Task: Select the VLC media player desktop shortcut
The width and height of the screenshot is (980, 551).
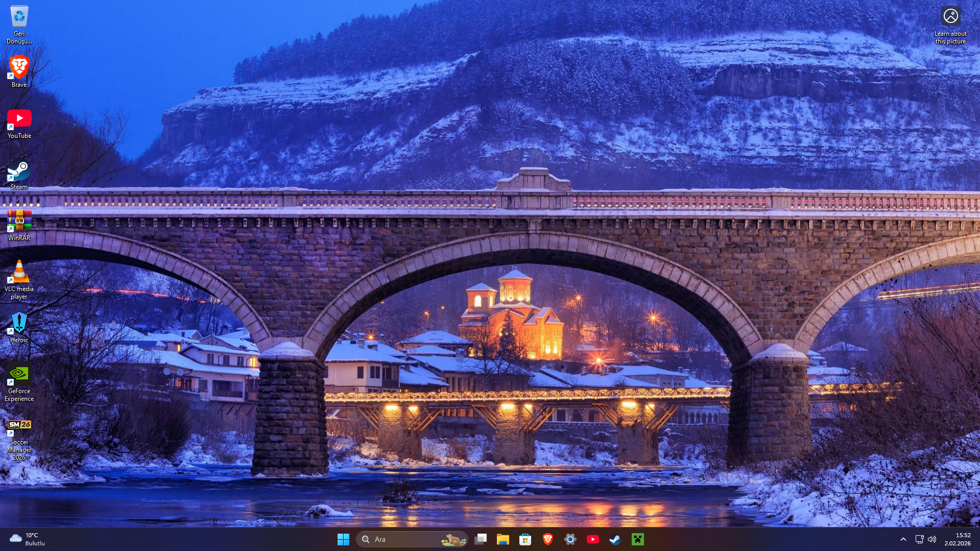Action: pos(19,280)
